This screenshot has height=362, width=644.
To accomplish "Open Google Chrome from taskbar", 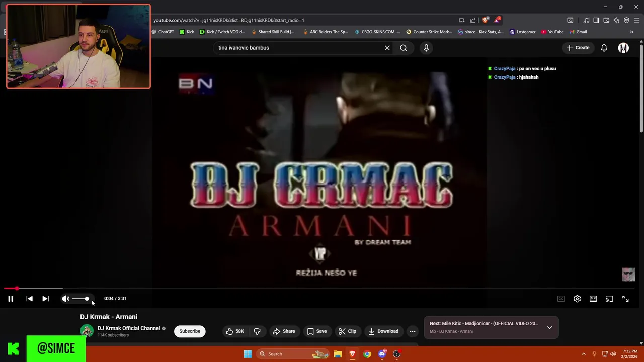I will (x=367, y=354).
